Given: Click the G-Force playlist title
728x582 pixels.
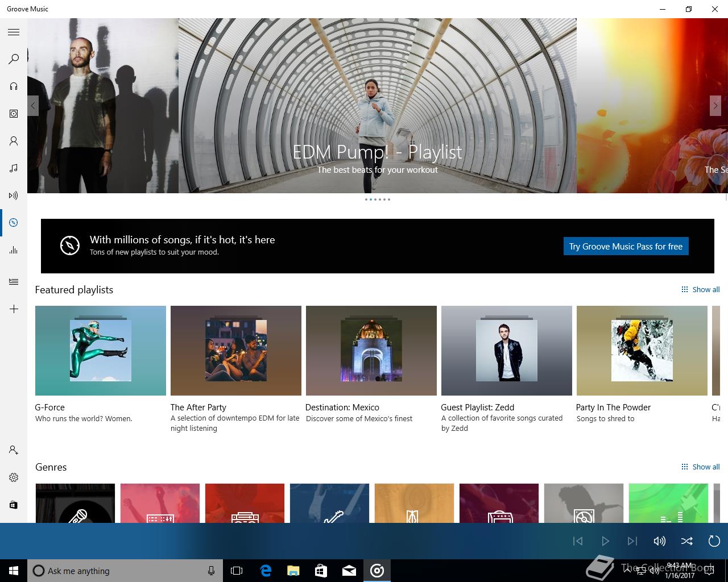Looking at the screenshot, I should (50, 407).
